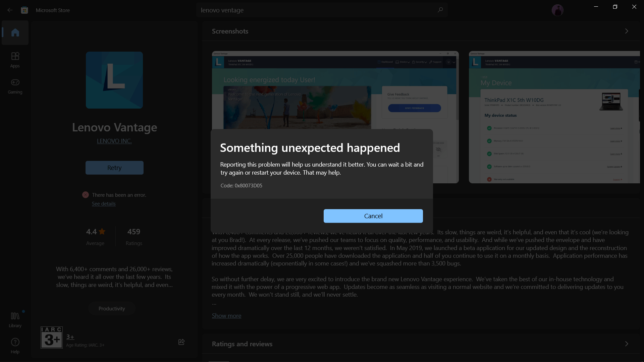Click the share icon

[x=181, y=342]
